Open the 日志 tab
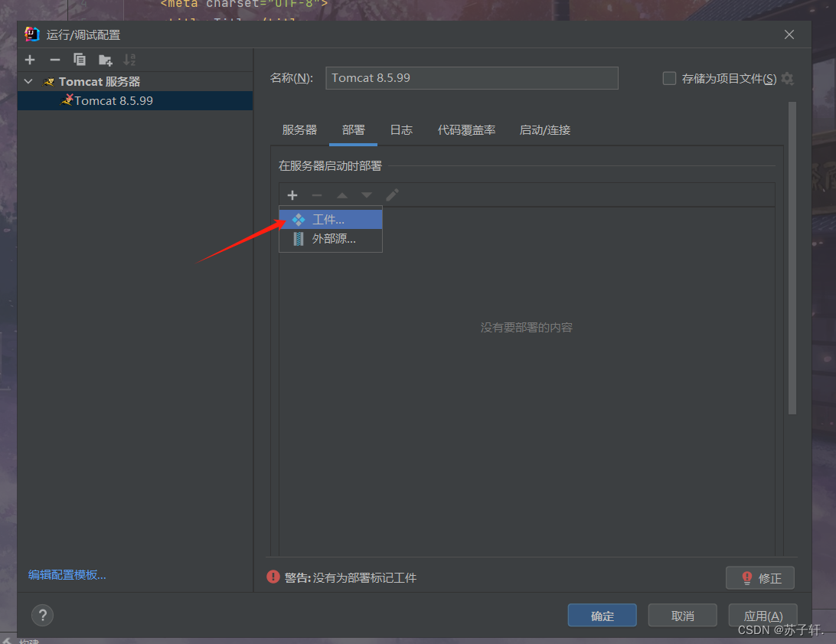 point(401,130)
